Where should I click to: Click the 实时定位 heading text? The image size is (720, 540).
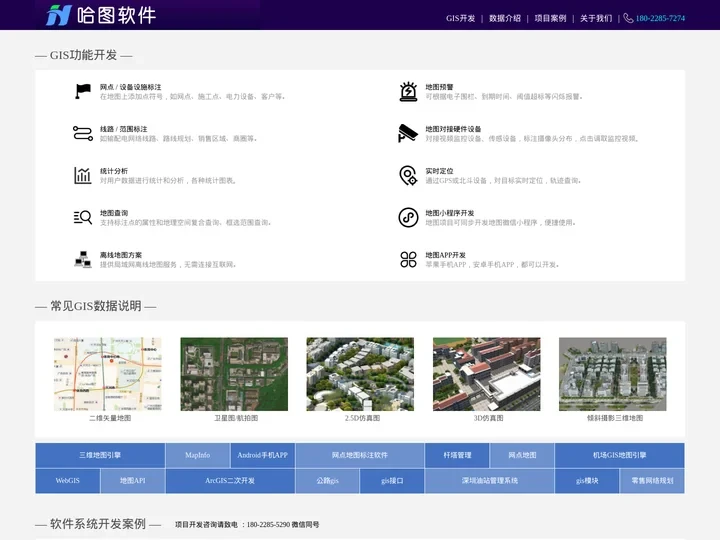point(439,171)
